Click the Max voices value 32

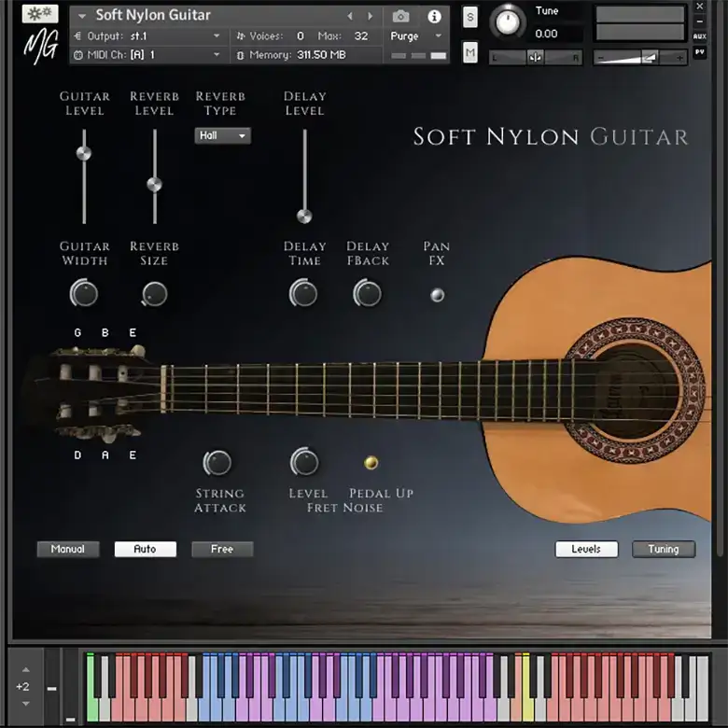pyautogui.click(x=361, y=35)
